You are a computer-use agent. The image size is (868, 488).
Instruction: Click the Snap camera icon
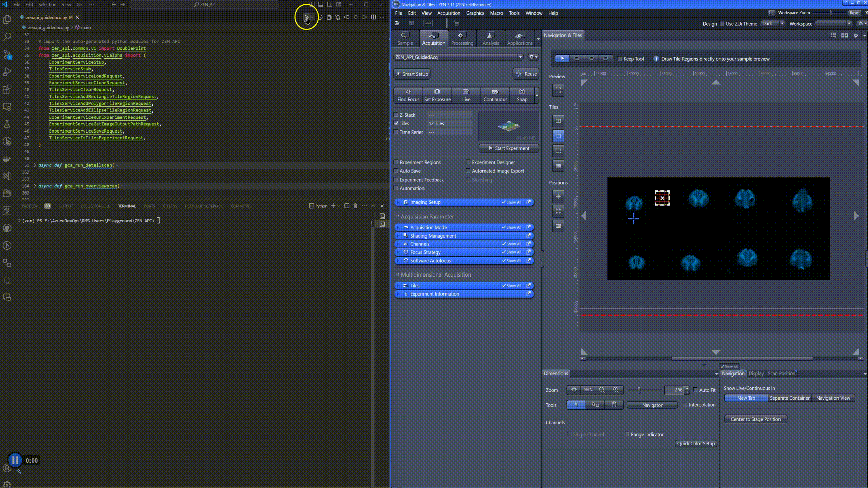click(522, 92)
